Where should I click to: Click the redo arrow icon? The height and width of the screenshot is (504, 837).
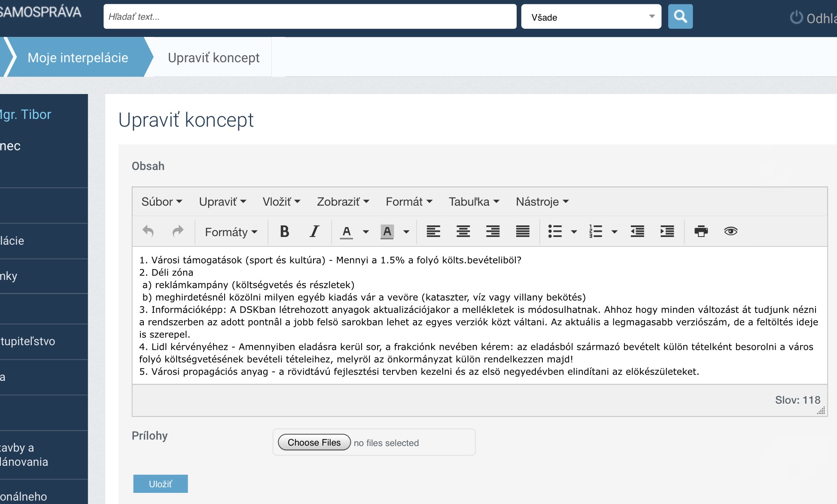click(x=178, y=231)
